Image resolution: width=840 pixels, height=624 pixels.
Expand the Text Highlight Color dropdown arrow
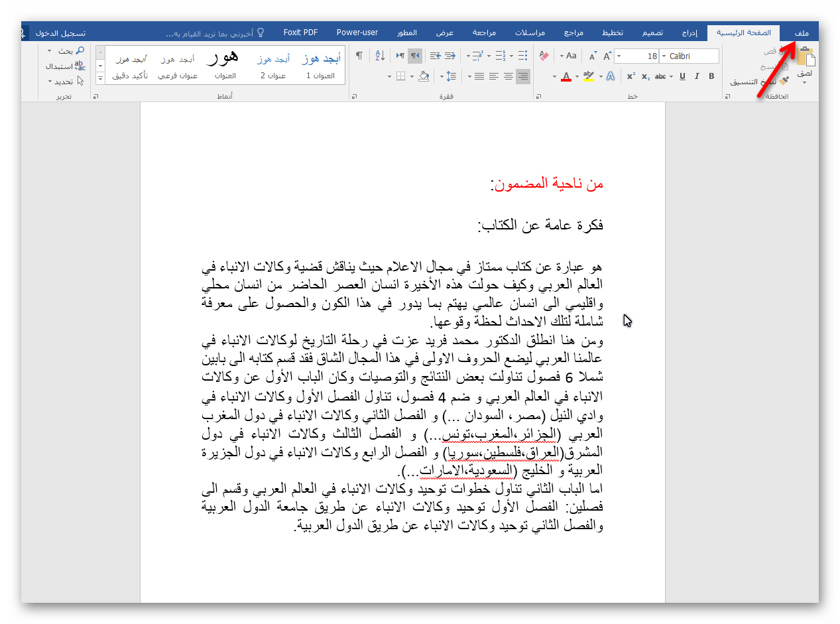(x=577, y=77)
